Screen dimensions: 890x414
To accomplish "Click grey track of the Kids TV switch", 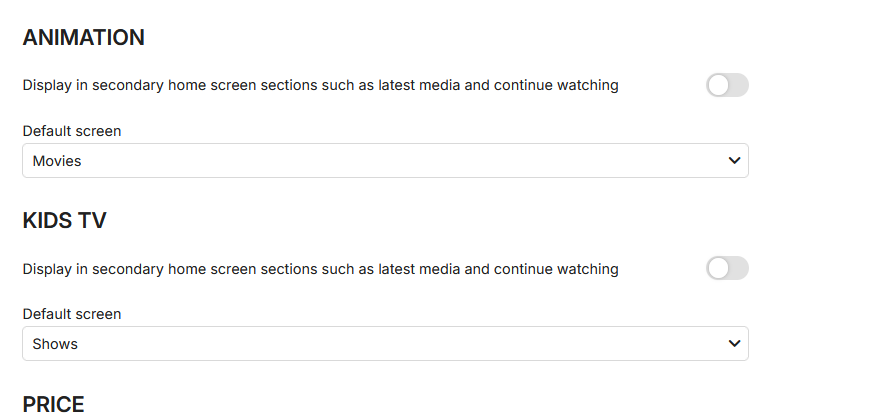I will pos(739,269).
